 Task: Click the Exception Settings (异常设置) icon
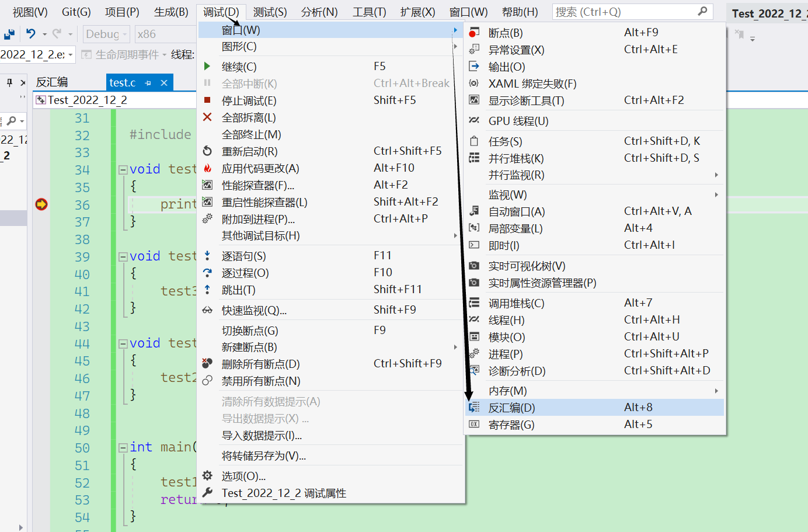pyautogui.click(x=474, y=50)
